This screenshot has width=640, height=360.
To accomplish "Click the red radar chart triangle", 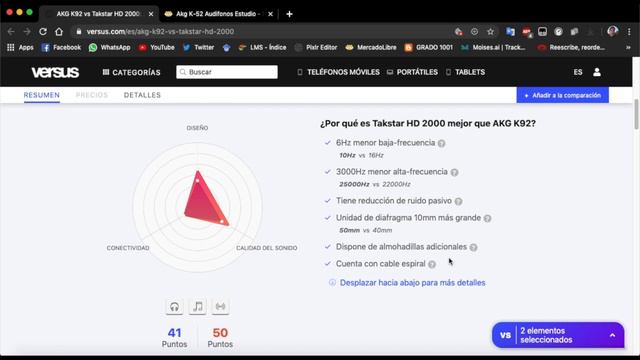I will (204, 202).
